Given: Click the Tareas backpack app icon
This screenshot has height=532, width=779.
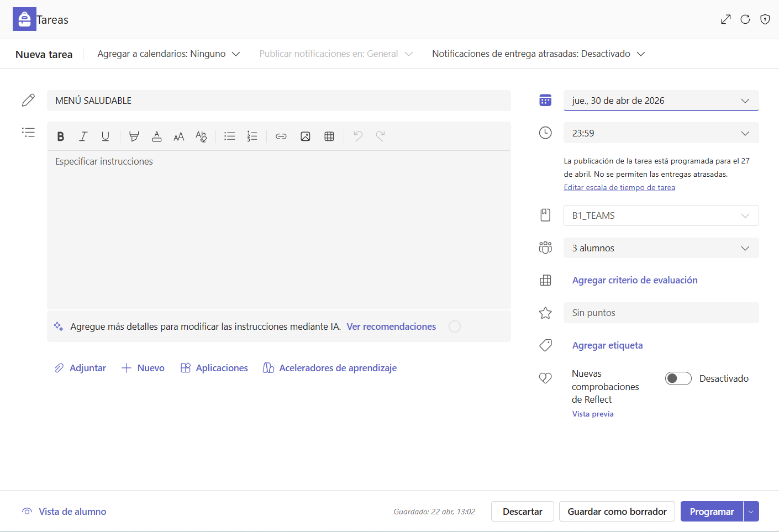Looking at the screenshot, I should tap(24, 19).
